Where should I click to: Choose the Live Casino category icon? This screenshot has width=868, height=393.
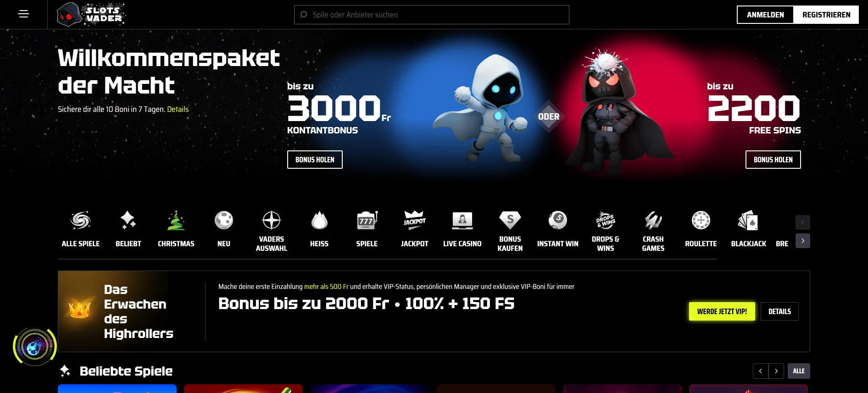point(462,221)
